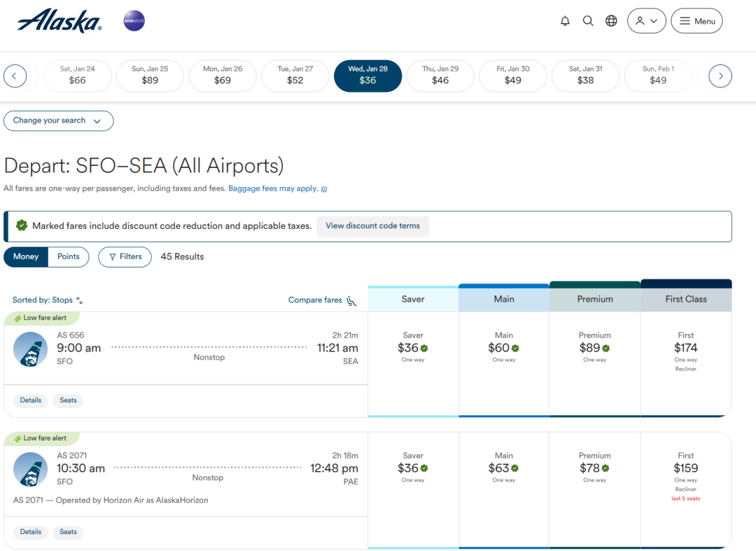Screen dimensions: 756x551
Task: Click the oneworld alliance badge
Action: click(134, 21)
